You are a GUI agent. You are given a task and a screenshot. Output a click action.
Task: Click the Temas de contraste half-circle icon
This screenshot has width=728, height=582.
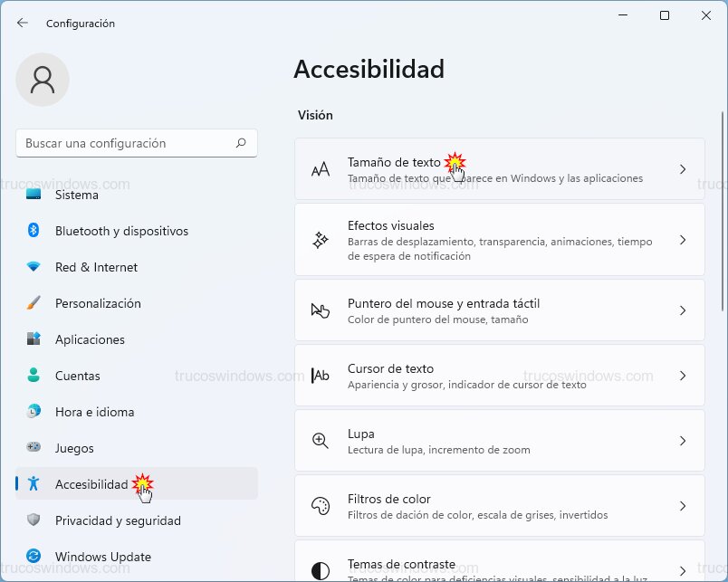(320, 568)
